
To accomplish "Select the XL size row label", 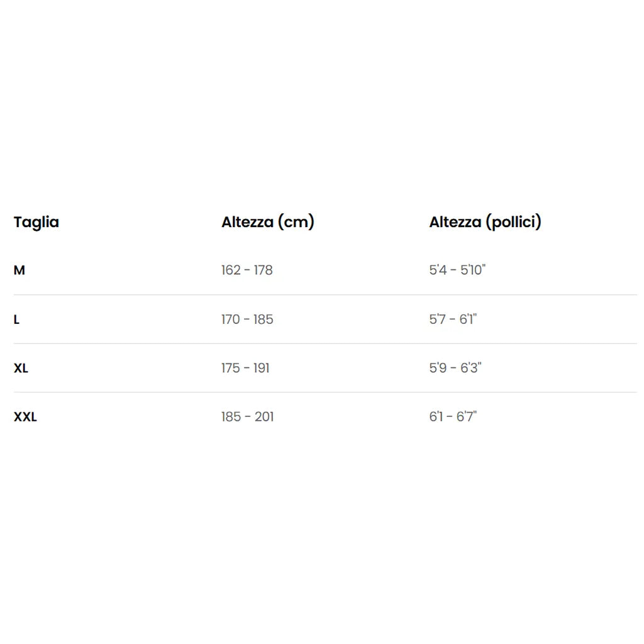I will coord(21,369).
